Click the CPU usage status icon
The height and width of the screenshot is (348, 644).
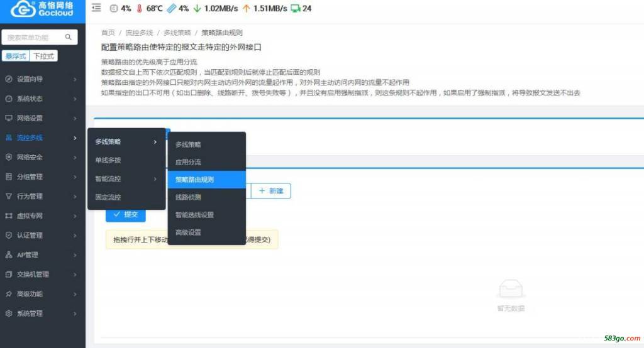[113, 9]
